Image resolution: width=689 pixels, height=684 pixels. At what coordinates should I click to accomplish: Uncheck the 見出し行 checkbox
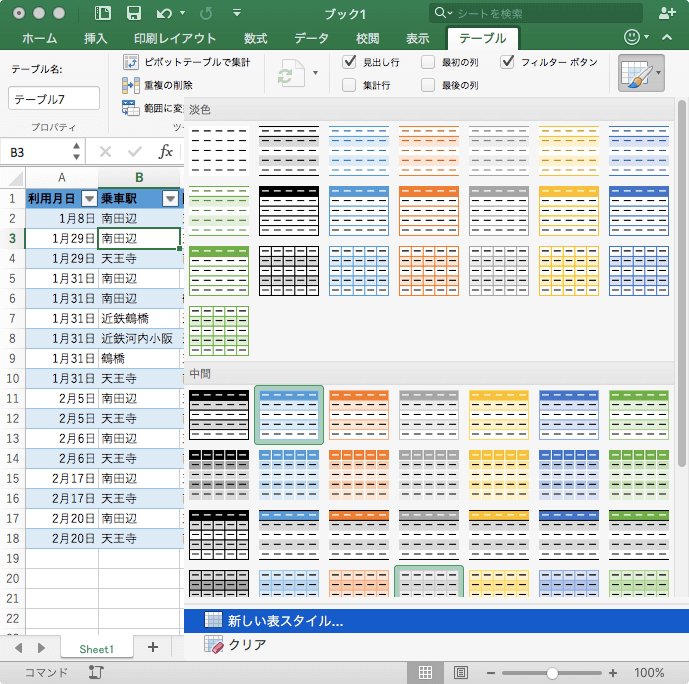click(x=349, y=62)
